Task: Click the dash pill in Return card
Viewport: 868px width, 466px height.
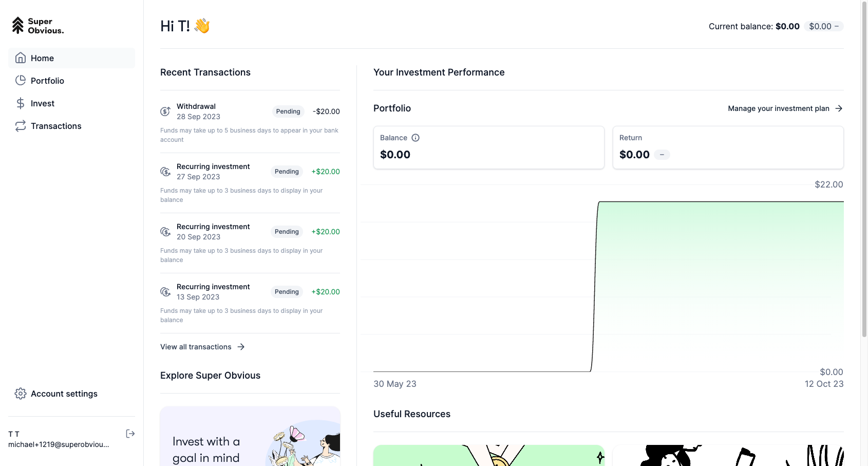Action: [662, 155]
